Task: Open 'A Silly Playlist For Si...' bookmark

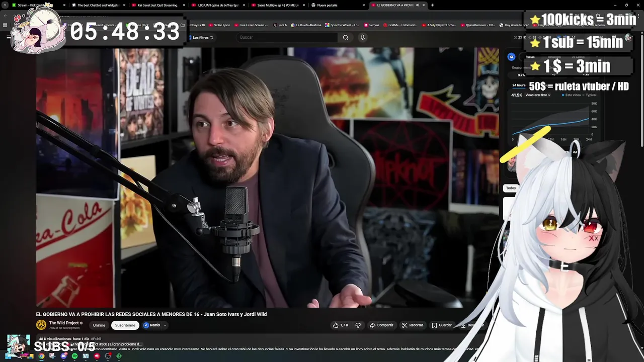Action: click(439, 25)
